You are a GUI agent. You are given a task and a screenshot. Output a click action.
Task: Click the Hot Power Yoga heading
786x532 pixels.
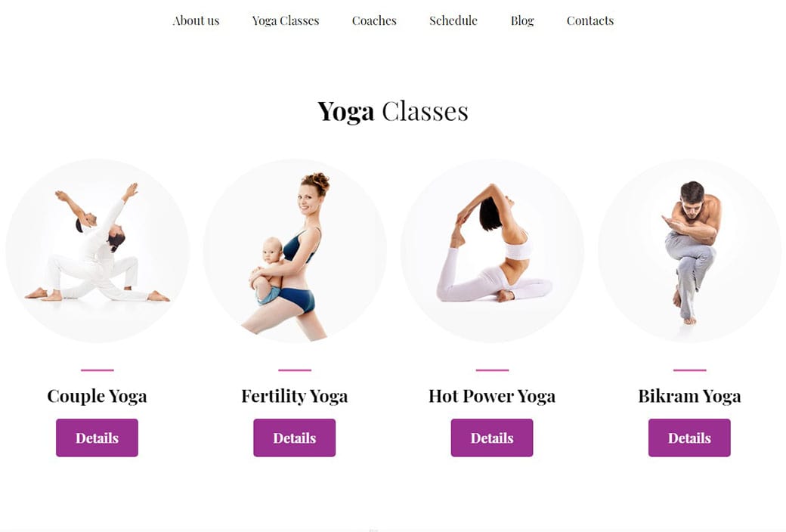pyautogui.click(x=492, y=396)
